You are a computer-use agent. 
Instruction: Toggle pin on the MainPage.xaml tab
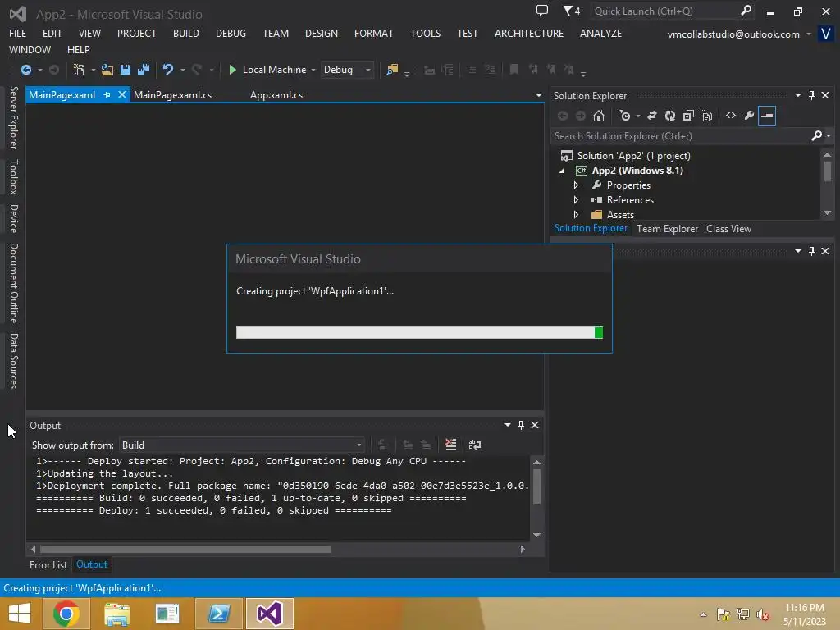[x=107, y=95]
